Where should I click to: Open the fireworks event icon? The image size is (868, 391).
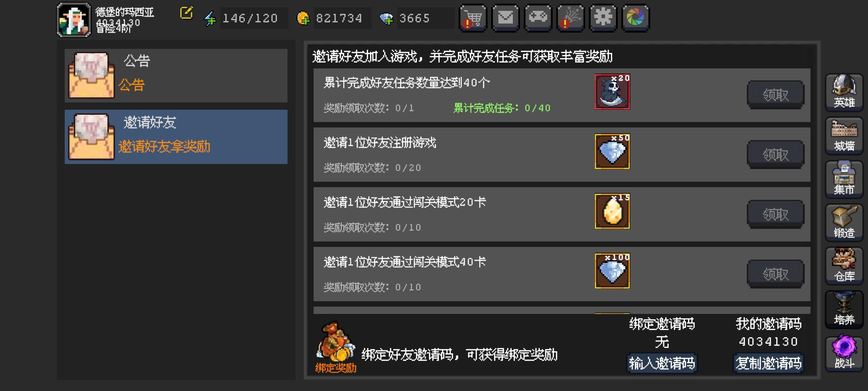click(x=571, y=18)
